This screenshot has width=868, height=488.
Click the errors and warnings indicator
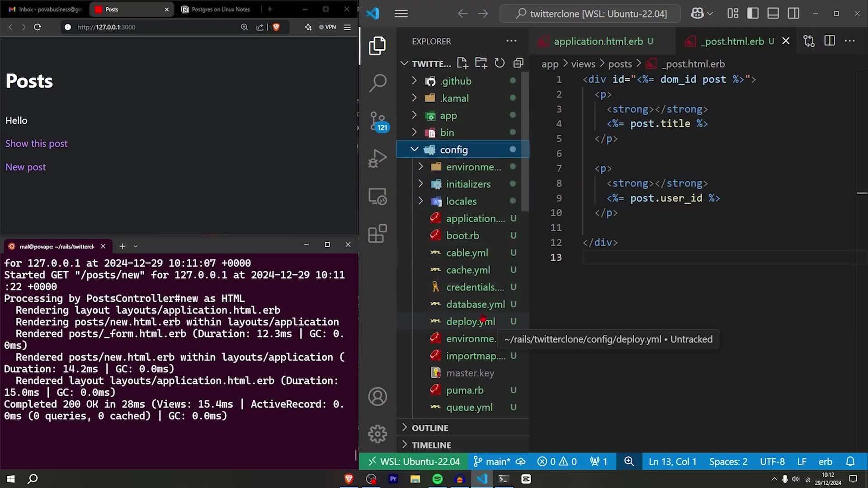[557, 461]
